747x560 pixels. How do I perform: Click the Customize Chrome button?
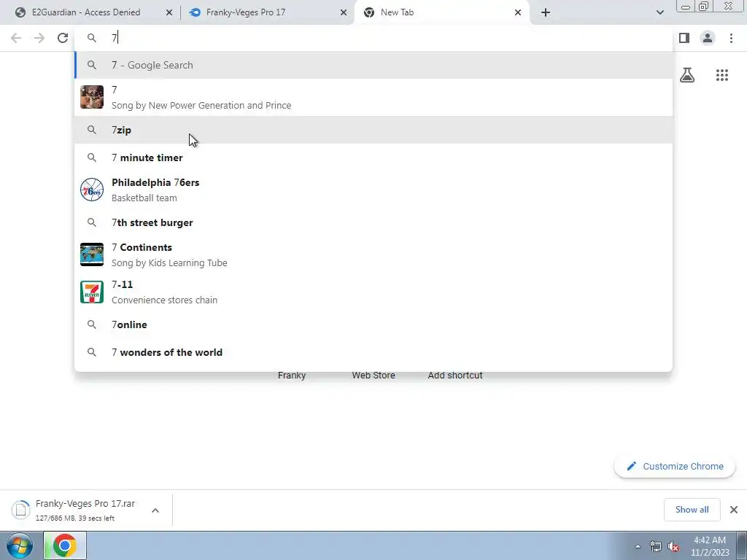[675, 466]
